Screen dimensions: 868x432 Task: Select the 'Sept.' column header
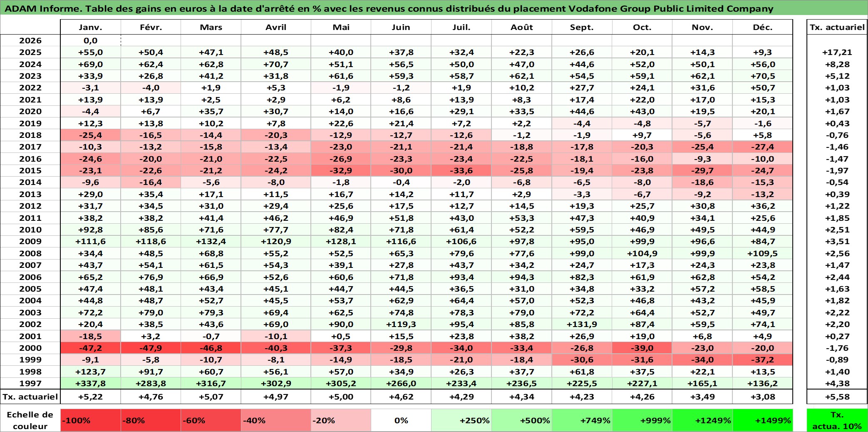(582, 27)
